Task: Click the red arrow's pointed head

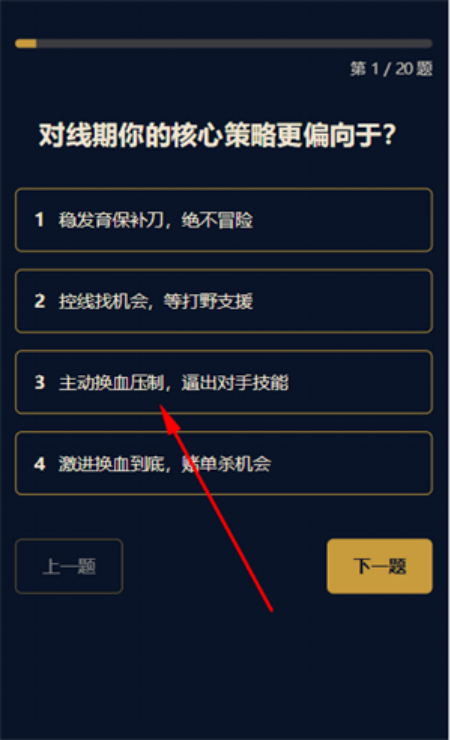Action: coord(167,415)
